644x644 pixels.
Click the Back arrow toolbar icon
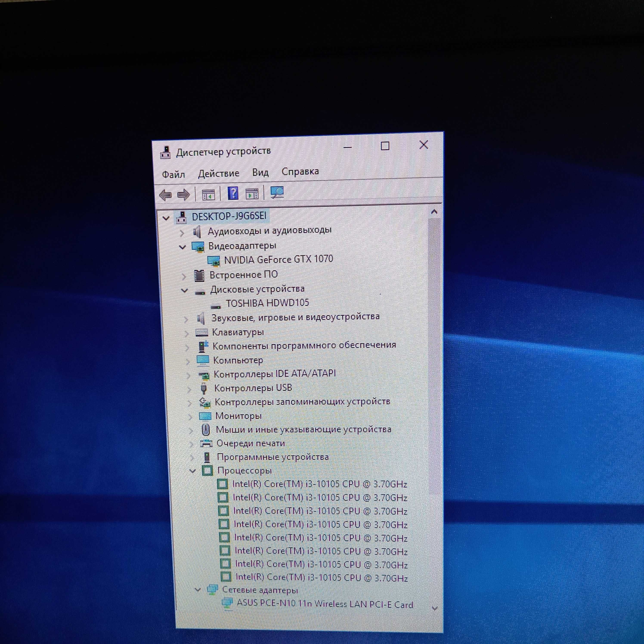click(x=165, y=195)
